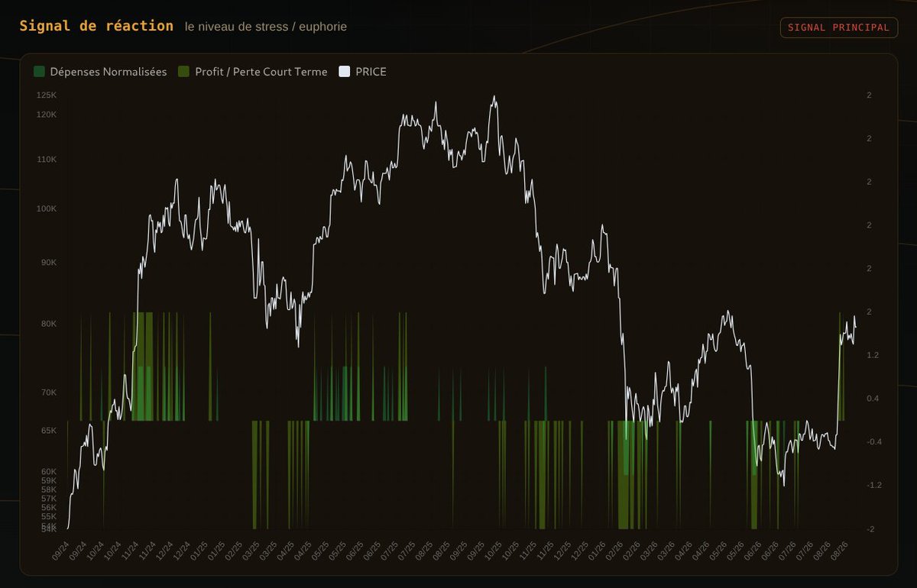Image resolution: width=917 pixels, height=588 pixels.
Task: Click the 120K price axis label
Action: pyautogui.click(x=47, y=115)
